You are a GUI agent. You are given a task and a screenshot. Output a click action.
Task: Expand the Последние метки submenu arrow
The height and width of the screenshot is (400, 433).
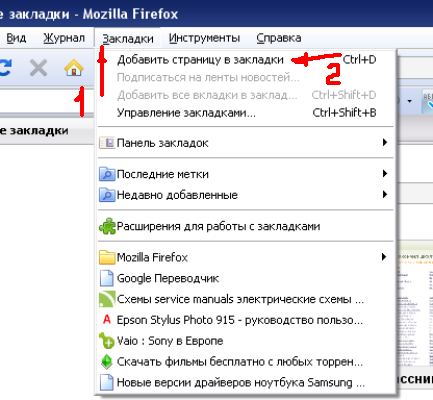point(385,174)
